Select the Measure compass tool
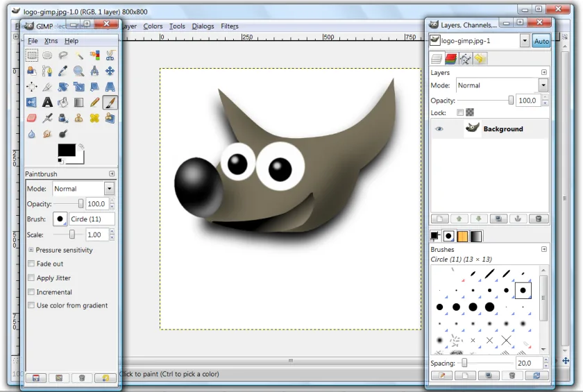Viewport: 583px width, 392px height. click(94, 71)
